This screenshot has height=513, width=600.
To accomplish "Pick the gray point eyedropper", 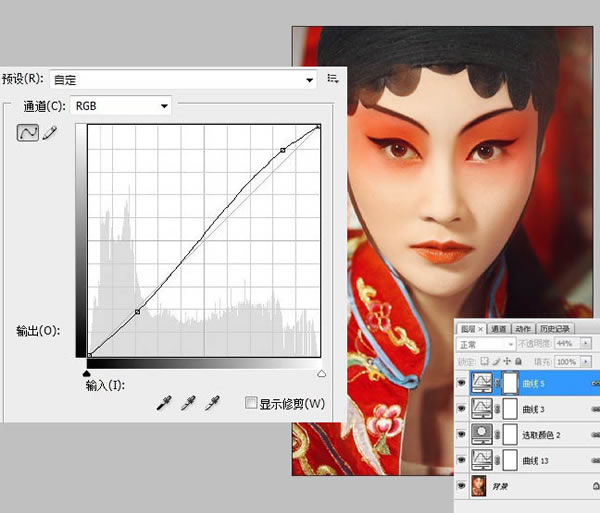I will (188, 403).
